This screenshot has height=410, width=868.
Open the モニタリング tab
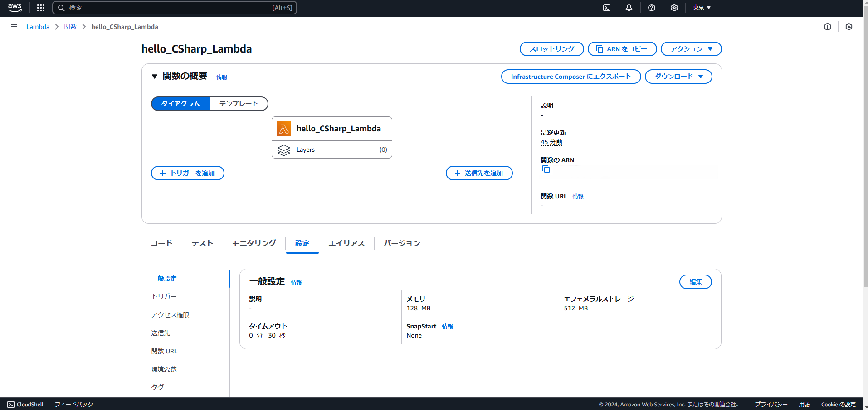[x=254, y=243]
